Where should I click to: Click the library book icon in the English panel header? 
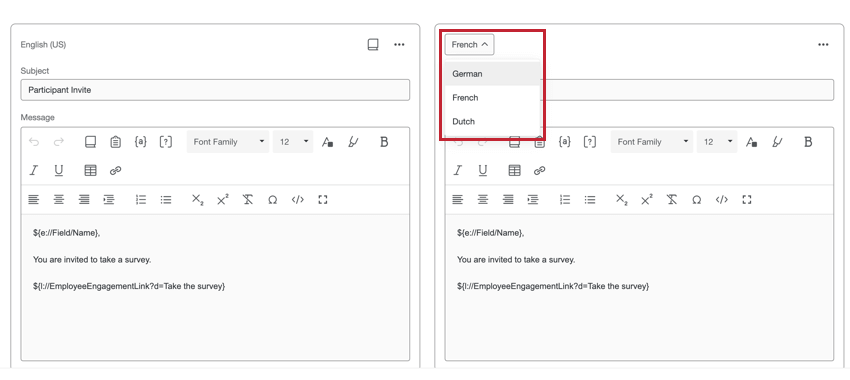click(373, 44)
